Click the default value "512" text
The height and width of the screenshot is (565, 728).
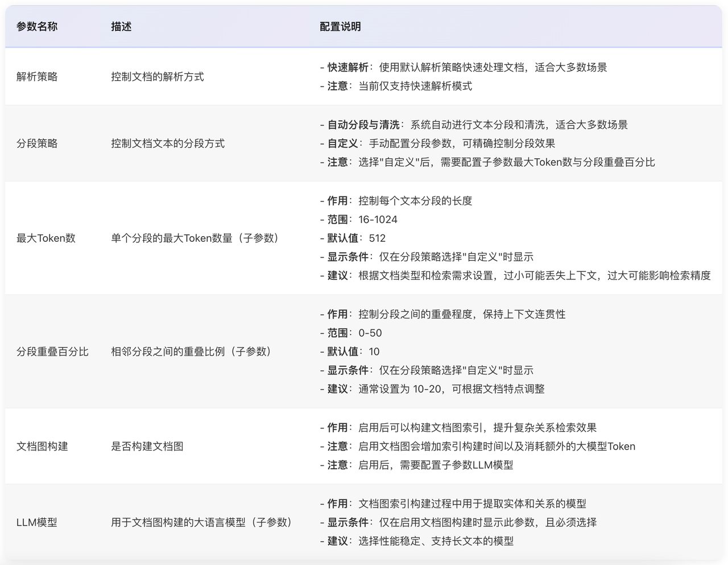tap(377, 238)
